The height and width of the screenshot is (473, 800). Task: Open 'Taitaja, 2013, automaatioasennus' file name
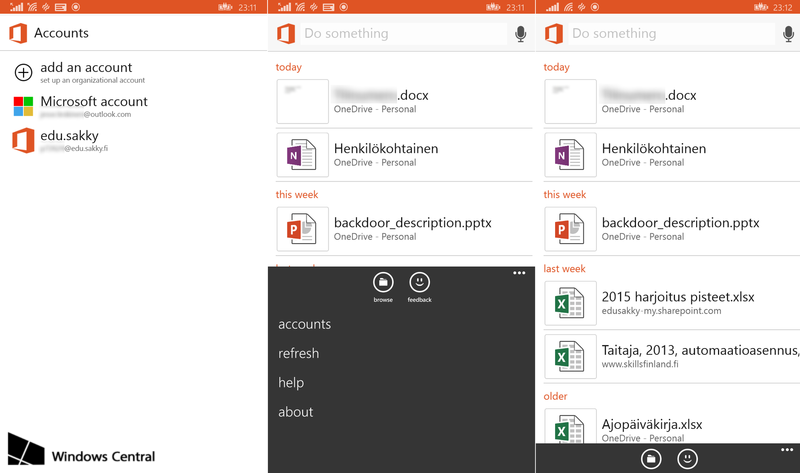tap(701, 351)
